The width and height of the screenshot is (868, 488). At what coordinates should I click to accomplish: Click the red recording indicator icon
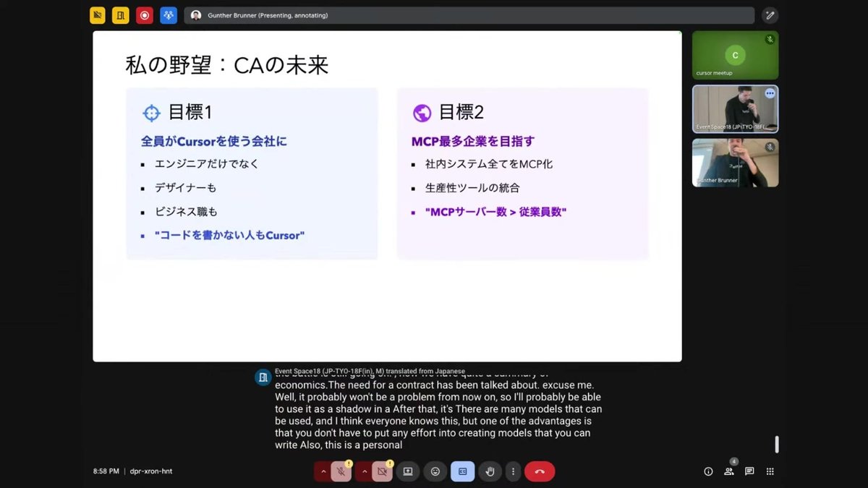pos(144,14)
